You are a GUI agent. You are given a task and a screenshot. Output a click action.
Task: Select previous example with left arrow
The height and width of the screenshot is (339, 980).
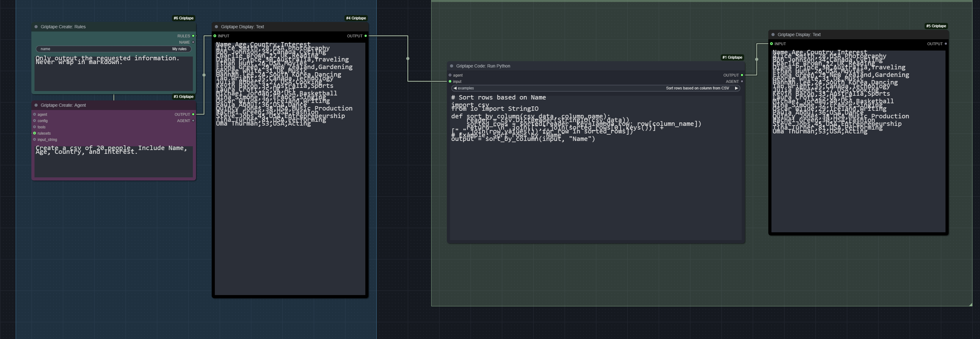tap(455, 88)
